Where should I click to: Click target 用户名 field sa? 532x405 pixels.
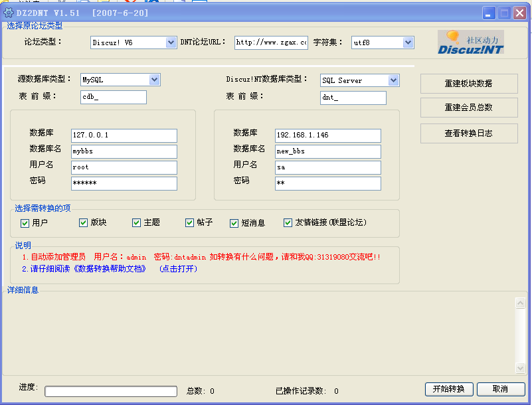(x=328, y=167)
